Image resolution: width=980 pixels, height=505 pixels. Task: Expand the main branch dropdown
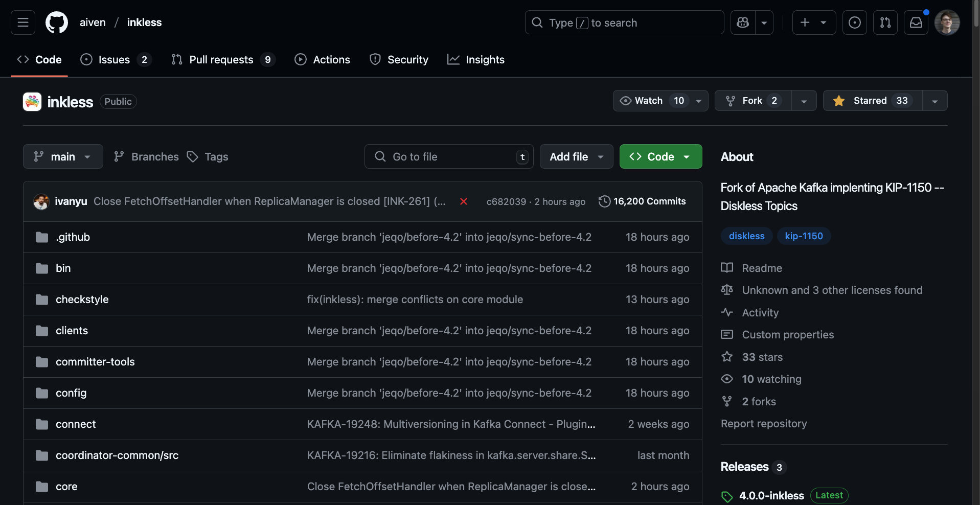[x=63, y=157]
